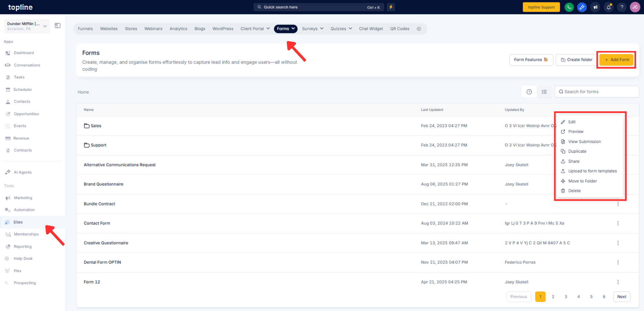Open AI Agents in sidebar
Image resolution: width=644 pixels, height=311 pixels.
(23, 172)
